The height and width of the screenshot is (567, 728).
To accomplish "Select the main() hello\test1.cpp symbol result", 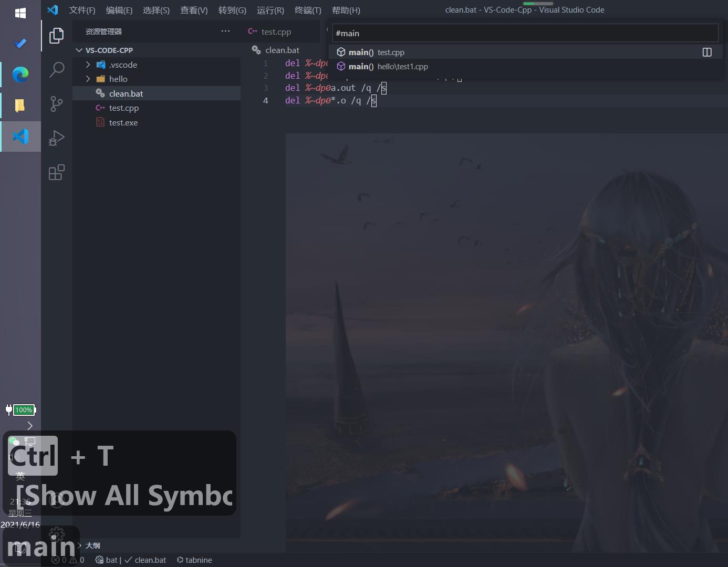I will point(525,66).
